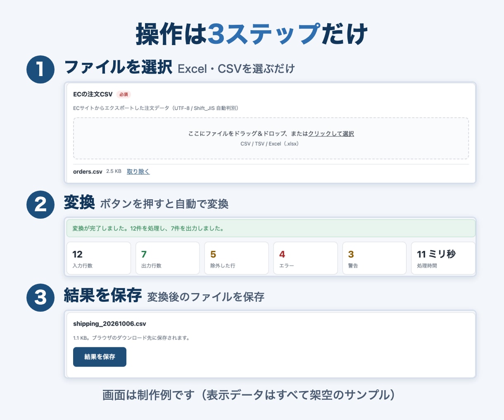The width and height of the screenshot is (504, 420).
Task: Click the conversion complete success message
Action: 271,228
